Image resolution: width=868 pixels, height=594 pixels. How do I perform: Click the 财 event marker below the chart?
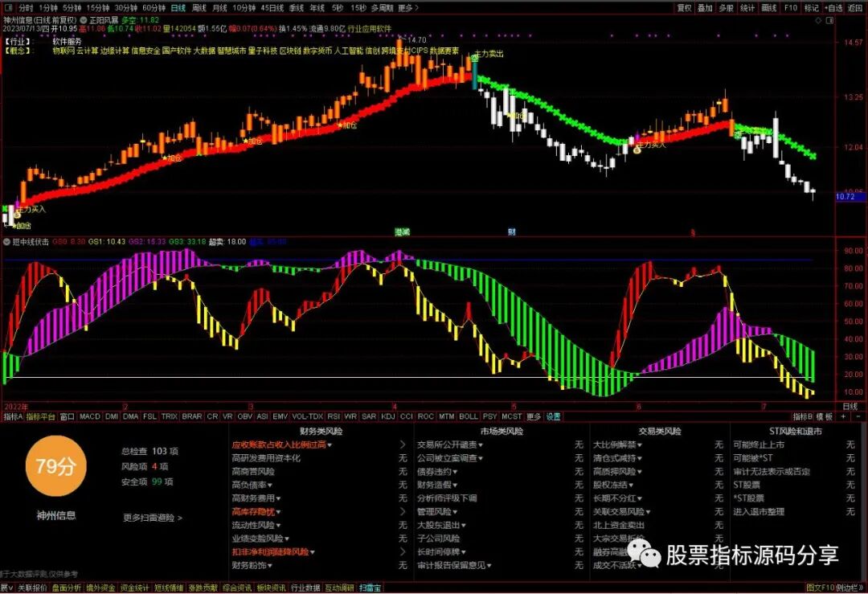[x=511, y=232]
